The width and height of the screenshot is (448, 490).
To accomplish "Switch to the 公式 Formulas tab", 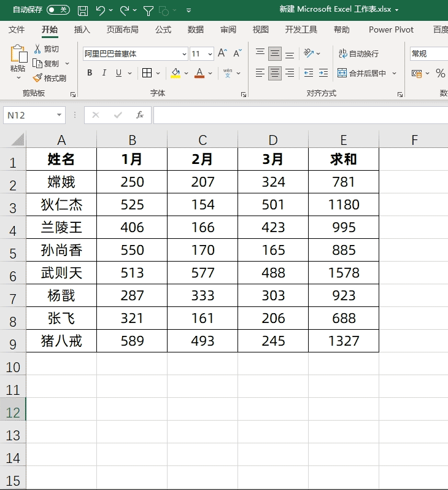I will [x=163, y=29].
